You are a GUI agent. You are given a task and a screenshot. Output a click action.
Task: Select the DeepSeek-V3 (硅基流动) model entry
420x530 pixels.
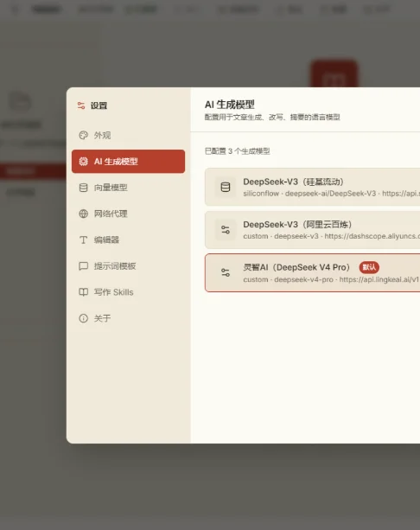312,187
